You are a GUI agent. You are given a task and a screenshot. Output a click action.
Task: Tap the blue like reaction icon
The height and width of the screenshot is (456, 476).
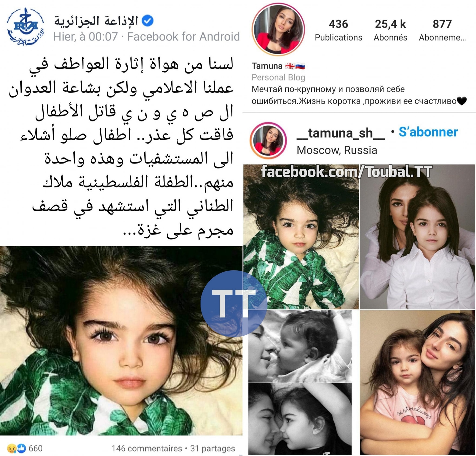pos(21,448)
